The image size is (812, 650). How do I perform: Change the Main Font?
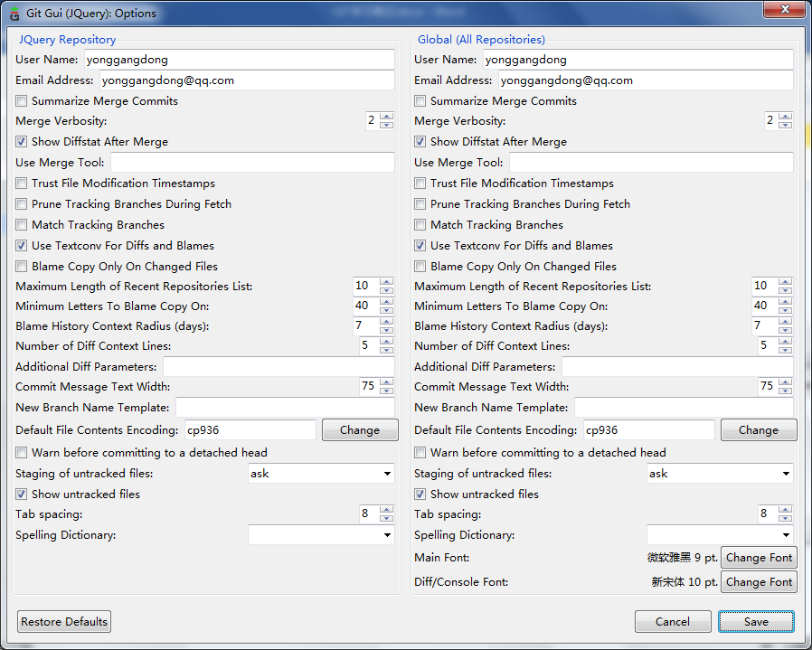pyautogui.click(x=759, y=558)
